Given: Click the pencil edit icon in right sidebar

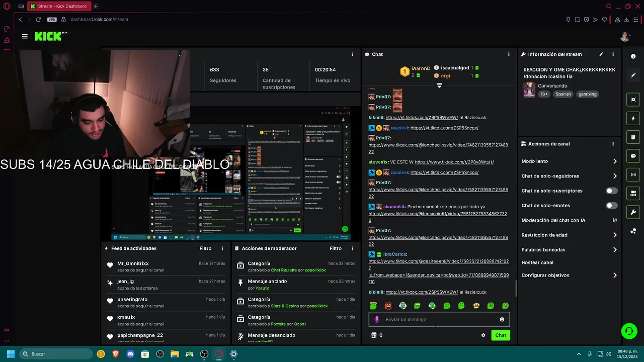Looking at the screenshot, I should point(633,75).
